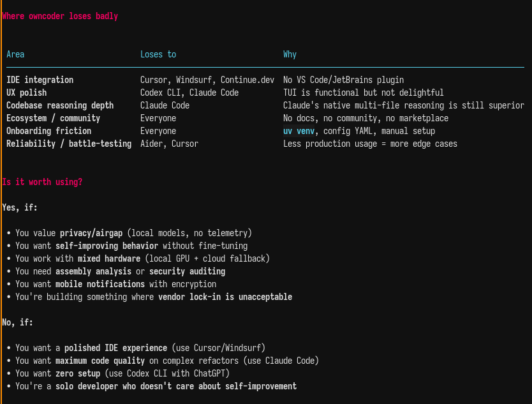Viewport: 532px width, 404px height.
Task: Click the 'No, if:' label
Action: coord(18,322)
